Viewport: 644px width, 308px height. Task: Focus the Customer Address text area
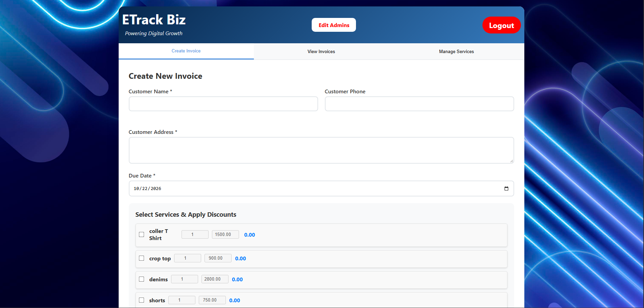[321, 150]
